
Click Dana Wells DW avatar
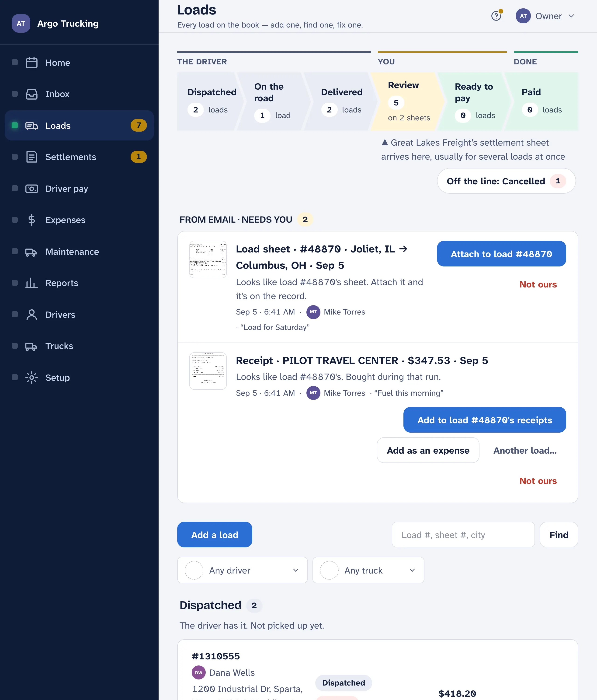198,673
